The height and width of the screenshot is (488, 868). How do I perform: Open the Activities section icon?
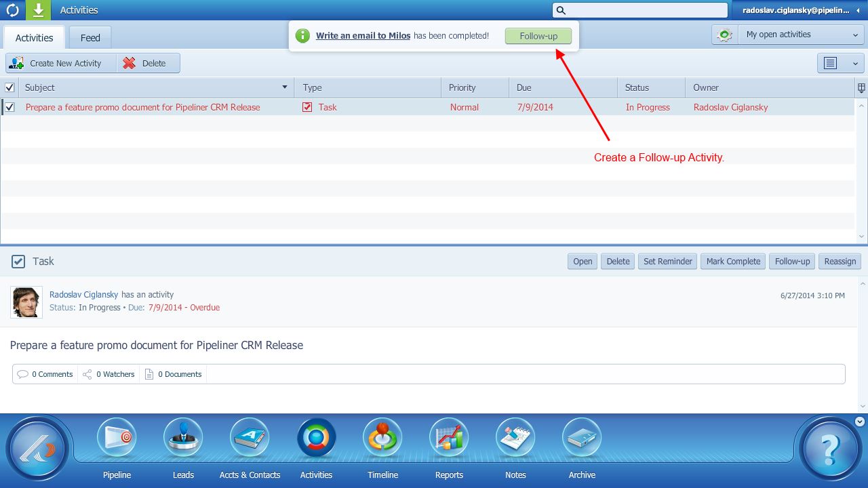click(316, 439)
